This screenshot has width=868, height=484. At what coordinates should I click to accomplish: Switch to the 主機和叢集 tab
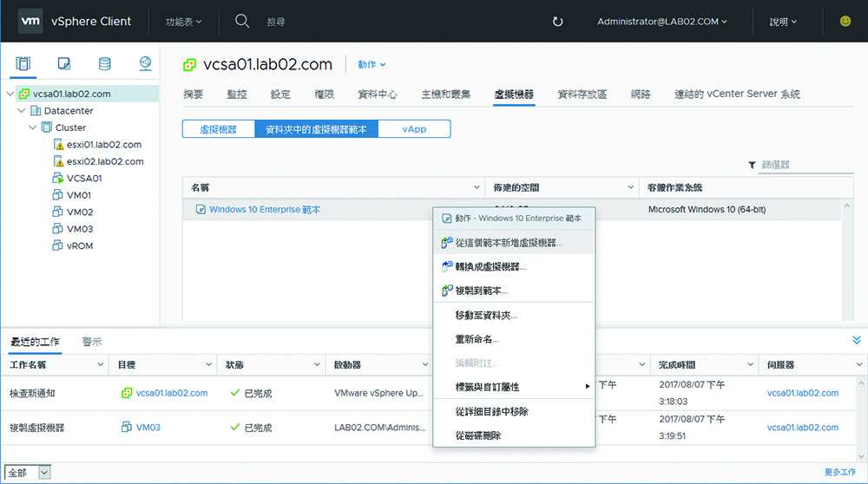click(445, 94)
